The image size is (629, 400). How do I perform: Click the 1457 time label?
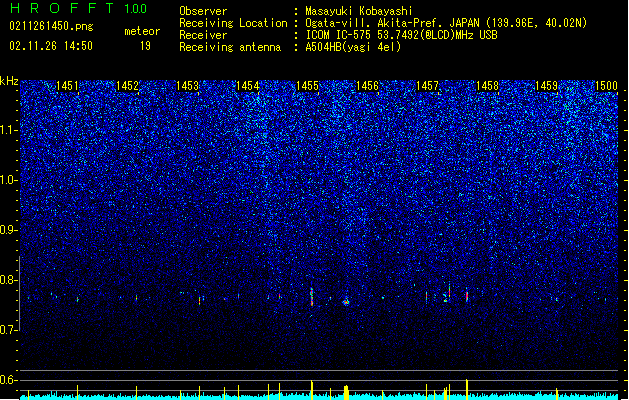click(x=427, y=86)
